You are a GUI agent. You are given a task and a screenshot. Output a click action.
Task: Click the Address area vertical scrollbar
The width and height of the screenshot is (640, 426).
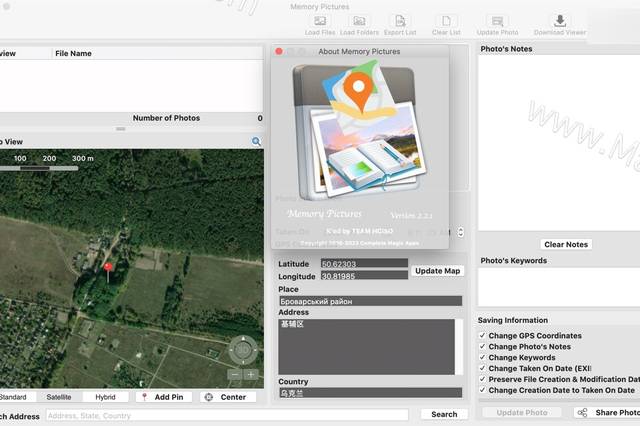click(459, 347)
